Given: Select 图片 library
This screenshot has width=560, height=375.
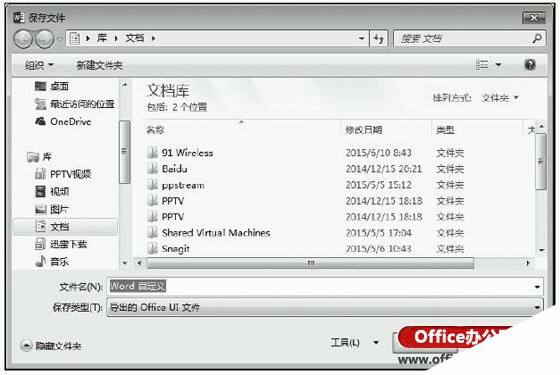Looking at the screenshot, I should pyautogui.click(x=52, y=209).
